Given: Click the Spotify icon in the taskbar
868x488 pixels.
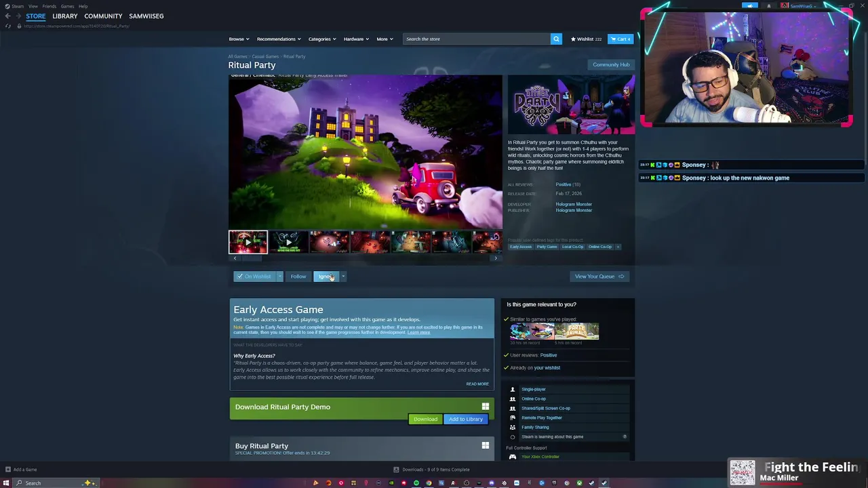Looking at the screenshot, I should pyautogui.click(x=416, y=483).
